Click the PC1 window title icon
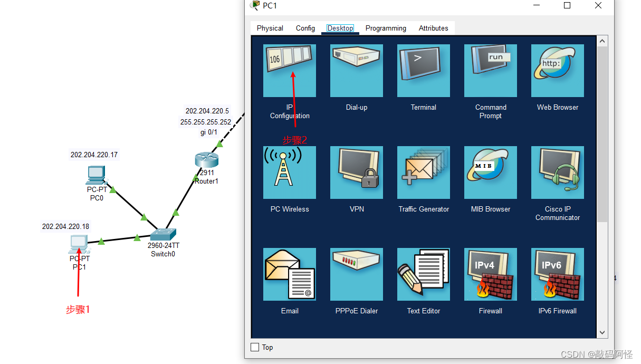This screenshot has height=364, width=641. point(255,5)
